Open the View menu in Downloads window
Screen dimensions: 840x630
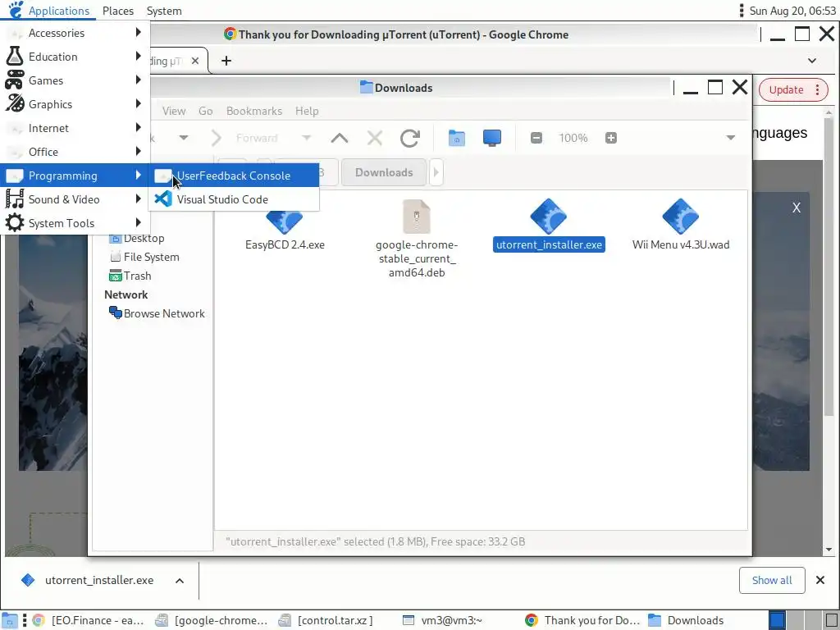pyautogui.click(x=174, y=111)
